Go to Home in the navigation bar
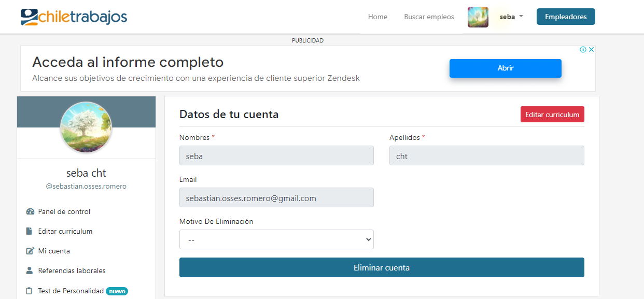Viewport: 644px width, 299px height. 377,17
